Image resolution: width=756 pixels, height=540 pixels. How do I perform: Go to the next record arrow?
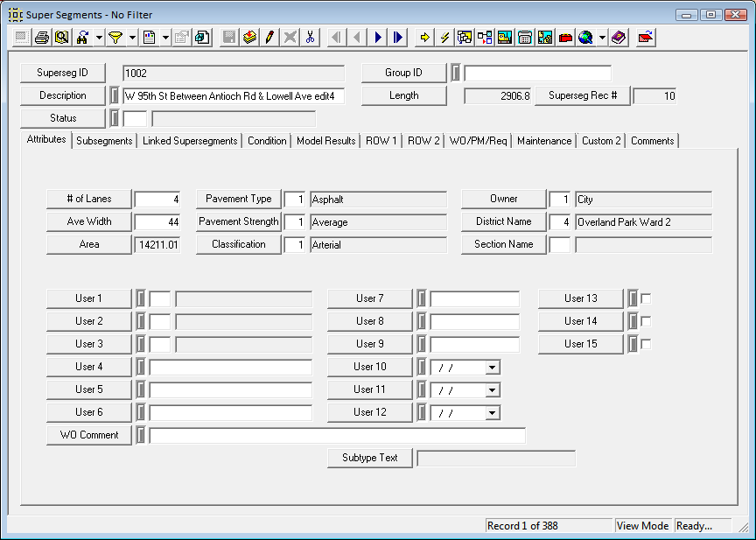(378, 38)
